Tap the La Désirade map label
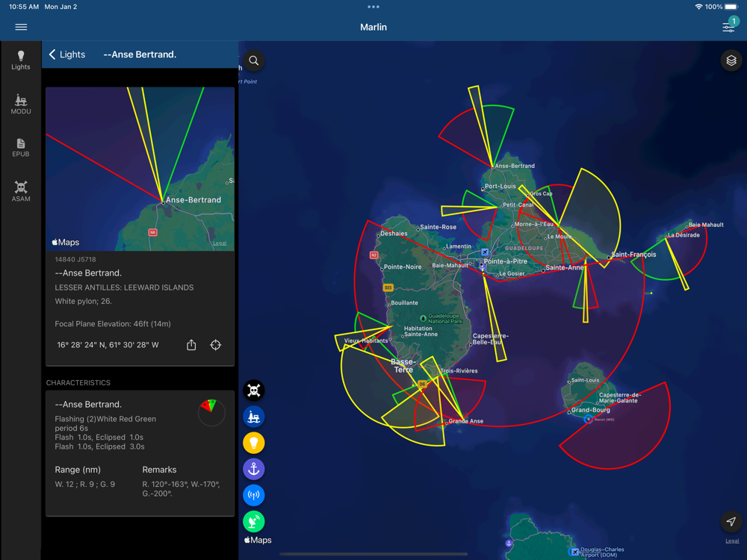The height and width of the screenshot is (560, 747). [x=684, y=234]
